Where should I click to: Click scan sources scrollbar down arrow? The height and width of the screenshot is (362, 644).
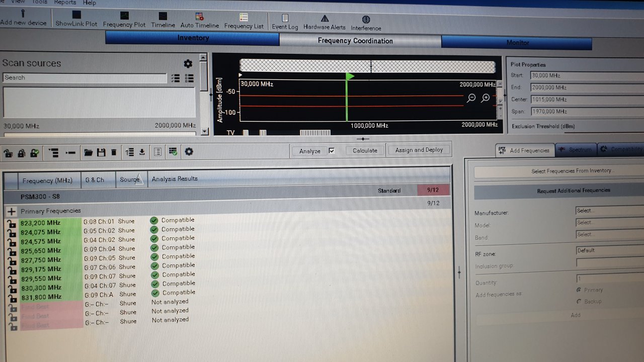pyautogui.click(x=204, y=131)
